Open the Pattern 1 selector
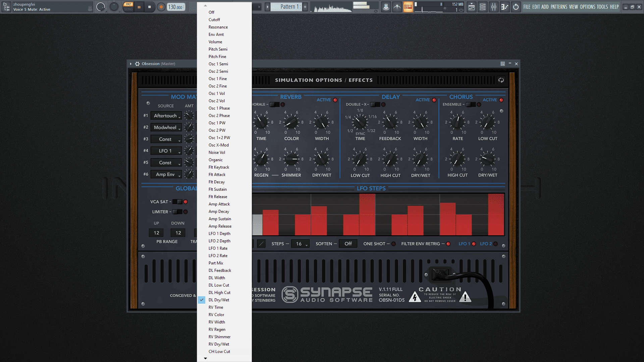The height and width of the screenshot is (362, 644). tap(287, 7)
